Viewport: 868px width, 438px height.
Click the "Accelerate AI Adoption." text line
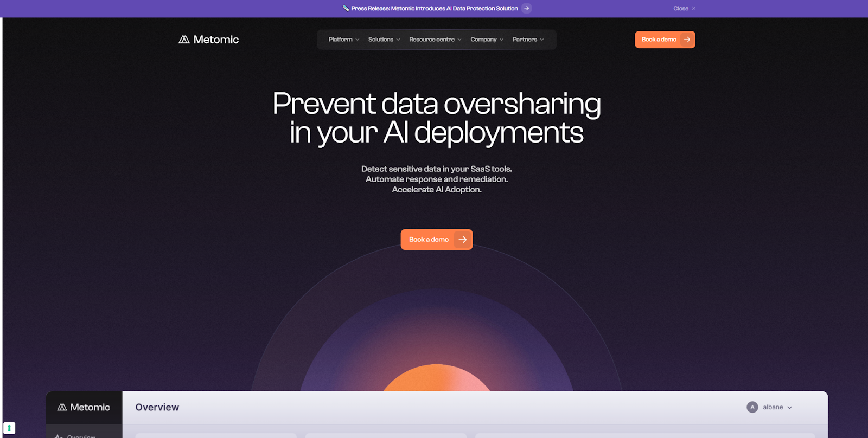[x=437, y=190]
